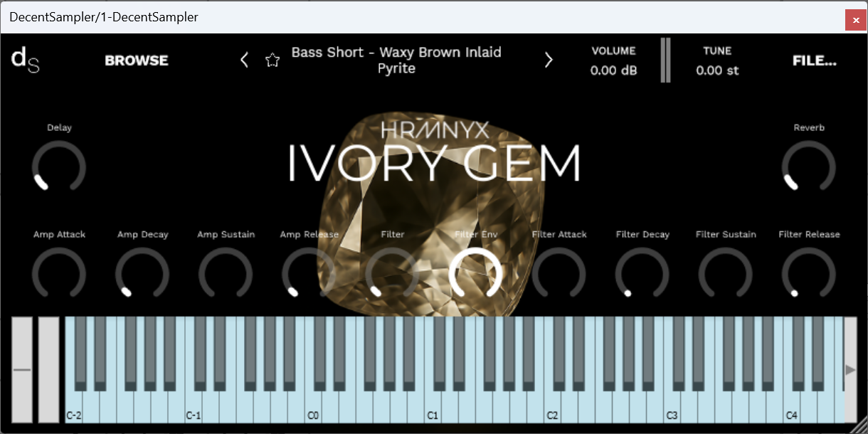Click the Amp Release knob

point(309,275)
